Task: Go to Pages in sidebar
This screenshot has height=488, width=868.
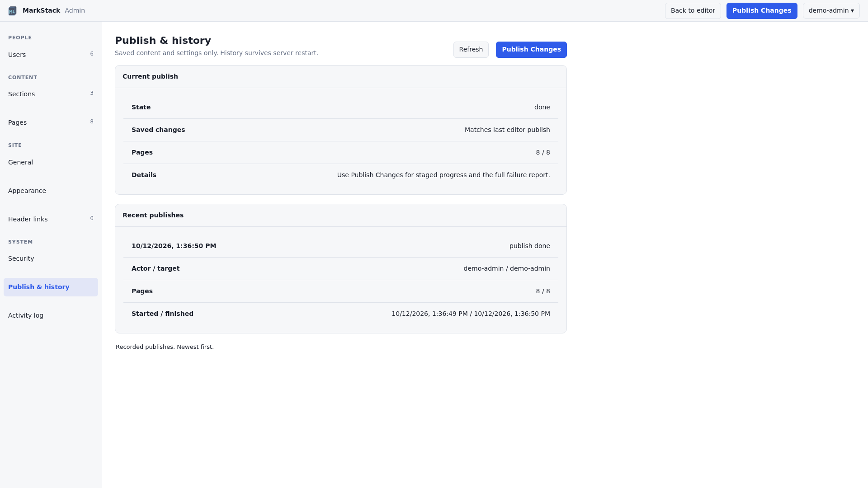Action: (x=51, y=122)
